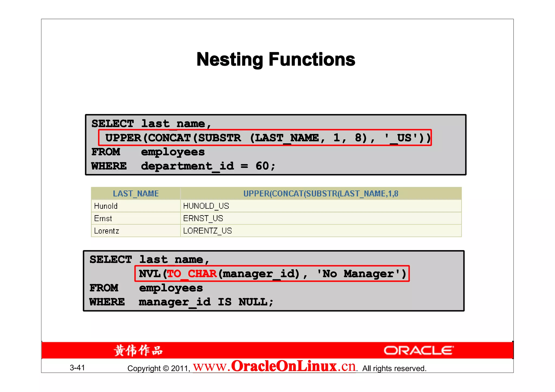Select the 'Ernst' table cell
This screenshot has width=555, height=392.
(136, 218)
